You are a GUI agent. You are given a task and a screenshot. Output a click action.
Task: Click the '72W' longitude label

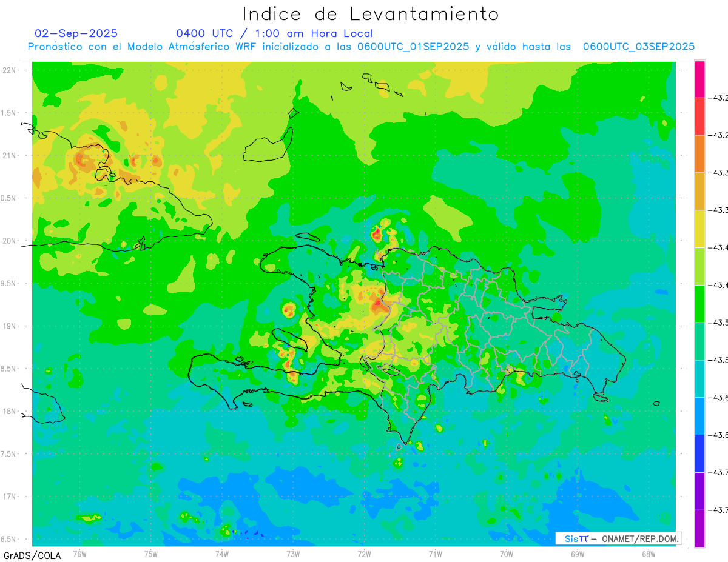(364, 554)
